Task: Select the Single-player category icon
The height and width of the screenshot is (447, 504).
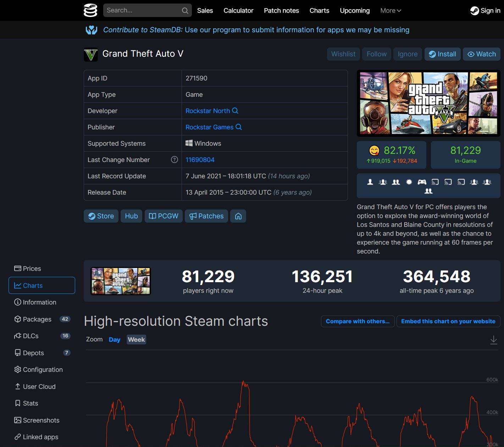Action: 370,182
